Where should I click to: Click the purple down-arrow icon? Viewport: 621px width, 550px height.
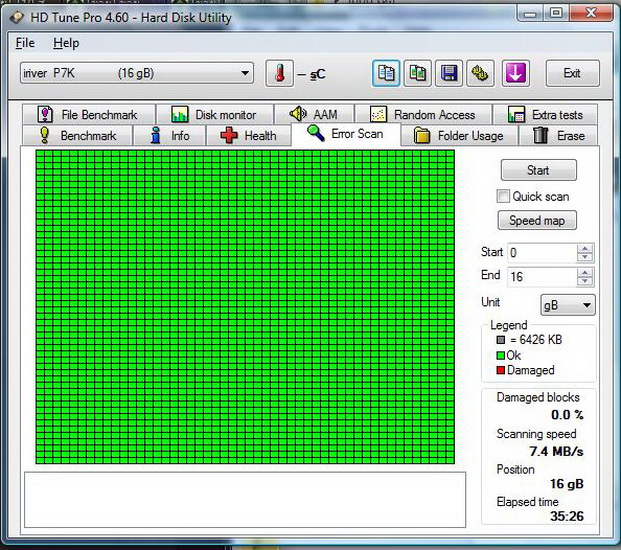(516, 73)
